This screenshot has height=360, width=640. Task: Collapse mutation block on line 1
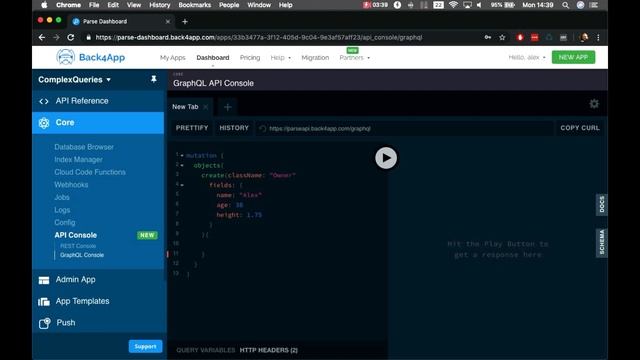[182, 156]
